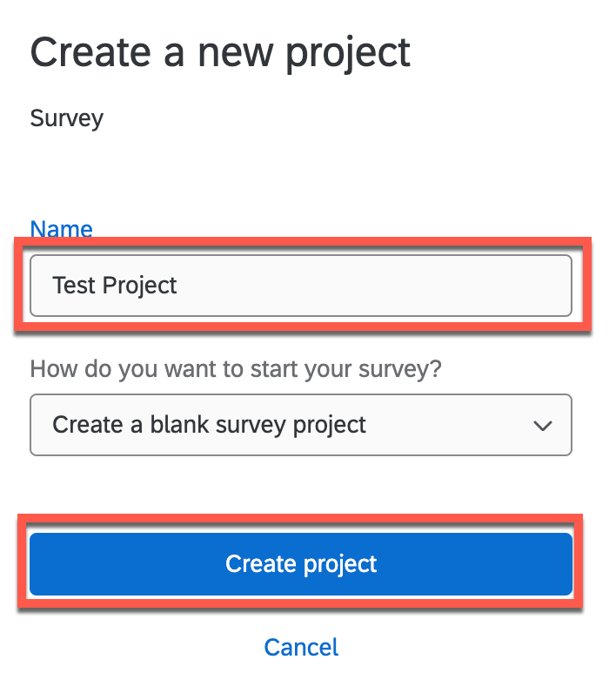Open the "Create a blank survey project" dropdown

point(300,425)
